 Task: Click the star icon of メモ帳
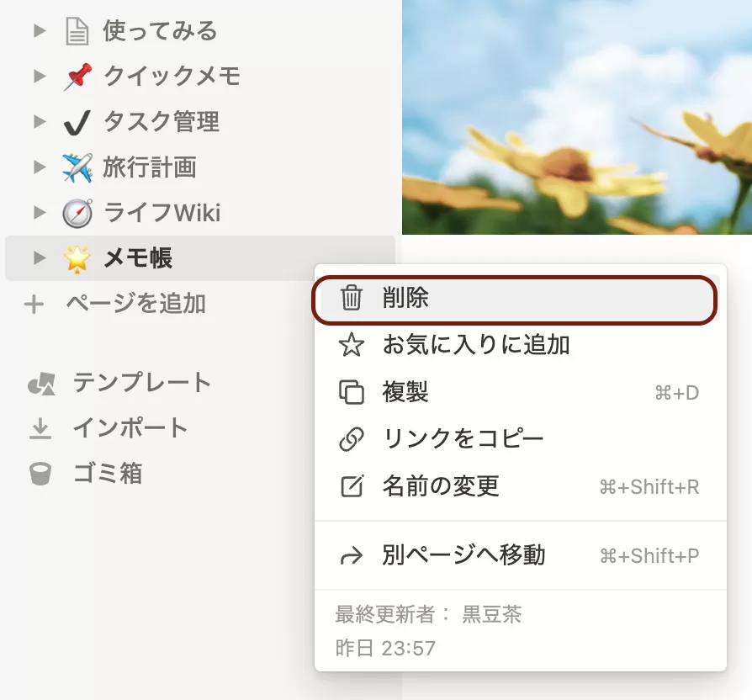coord(77,258)
